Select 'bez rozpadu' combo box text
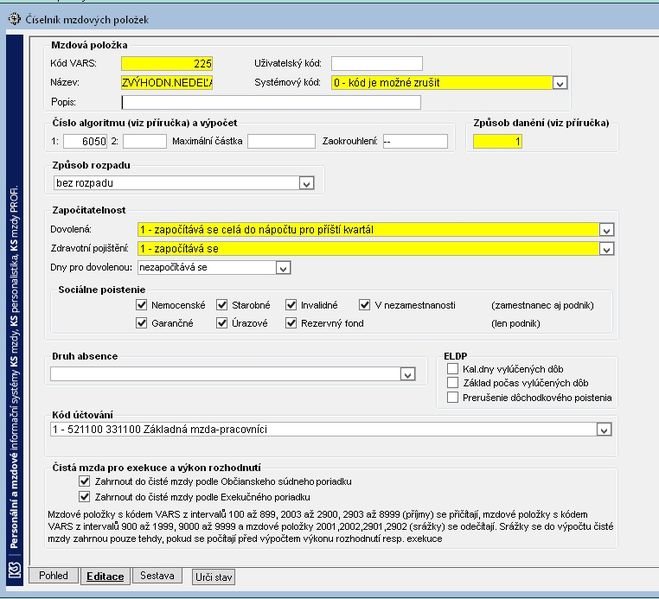 (84, 183)
